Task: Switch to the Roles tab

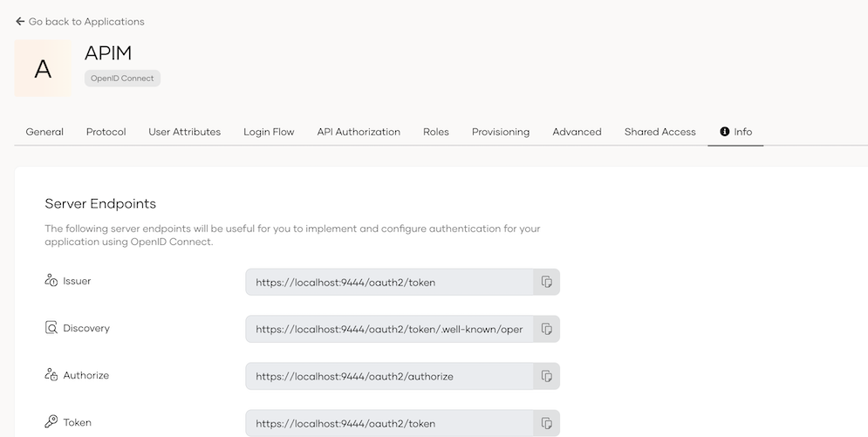Action: 435,132
